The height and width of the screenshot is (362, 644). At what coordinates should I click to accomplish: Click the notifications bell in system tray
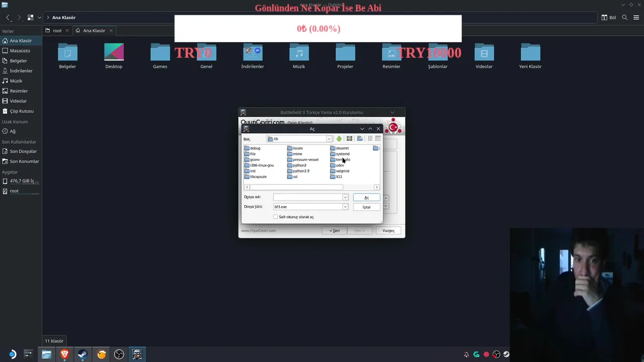click(466, 354)
